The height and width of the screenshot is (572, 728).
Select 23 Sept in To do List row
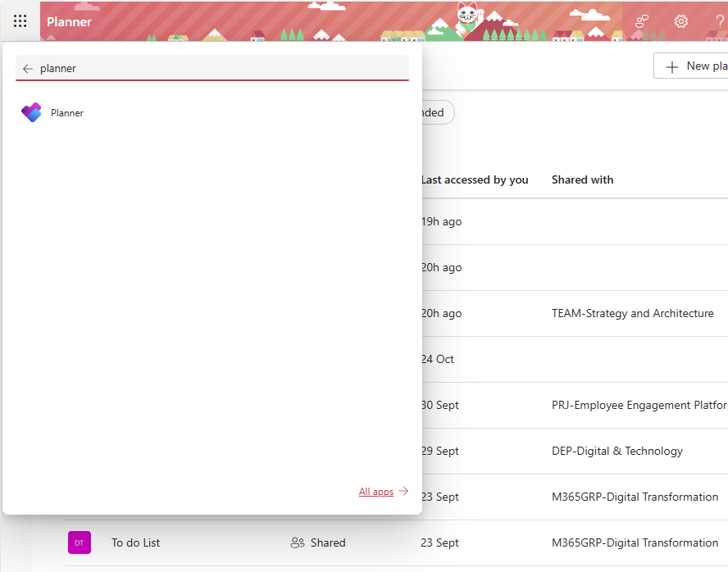(x=439, y=542)
